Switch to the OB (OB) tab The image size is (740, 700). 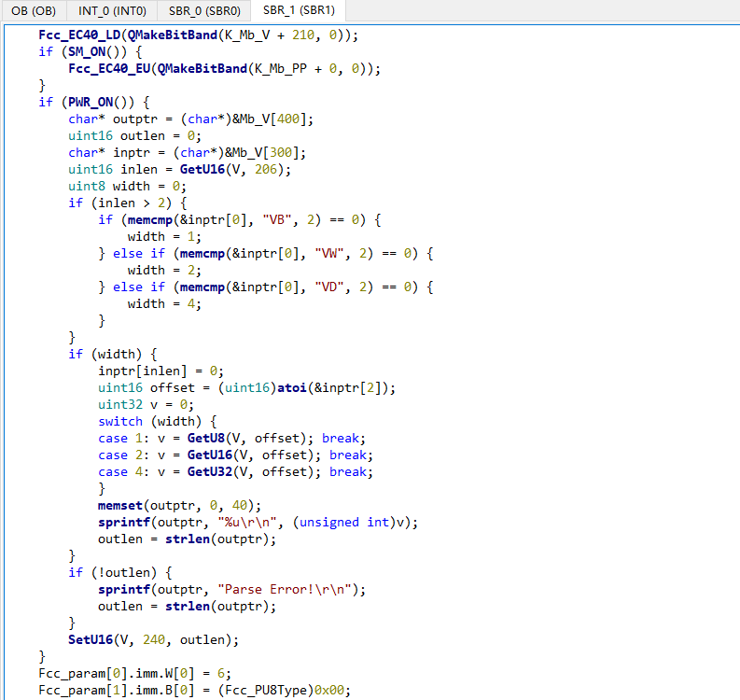[x=34, y=10]
